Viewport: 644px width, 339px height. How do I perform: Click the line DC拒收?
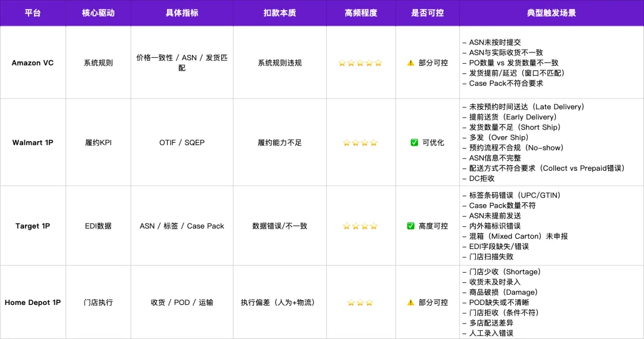point(478,178)
